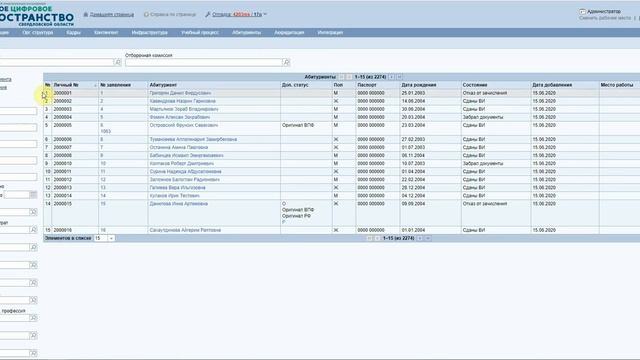Jump to last page in bottom pager
Screen dimensions: 640x360
[x=427, y=238]
